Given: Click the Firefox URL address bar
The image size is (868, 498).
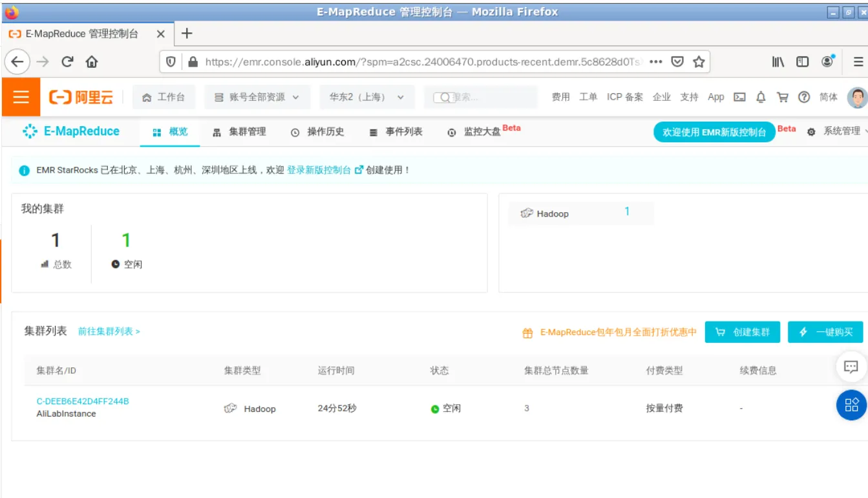Looking at the screenshot, I should pyautogui.click(x=423, y=61).
